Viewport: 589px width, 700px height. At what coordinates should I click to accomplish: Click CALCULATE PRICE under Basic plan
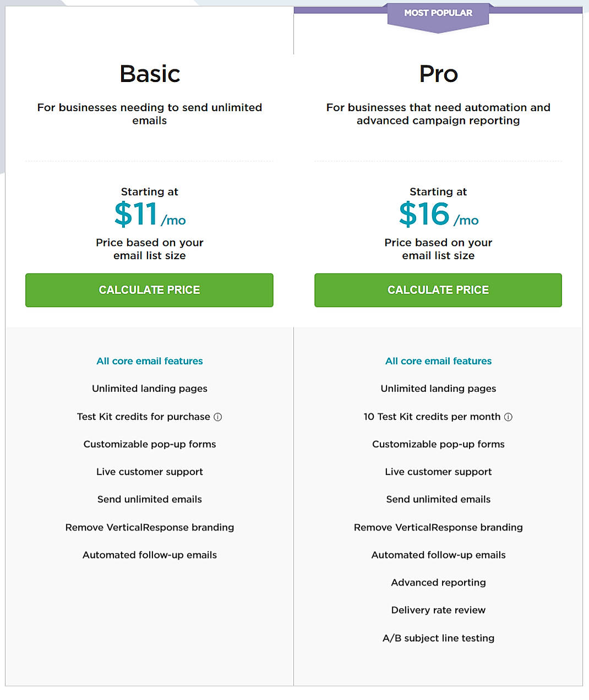click(x=149, y=290)
